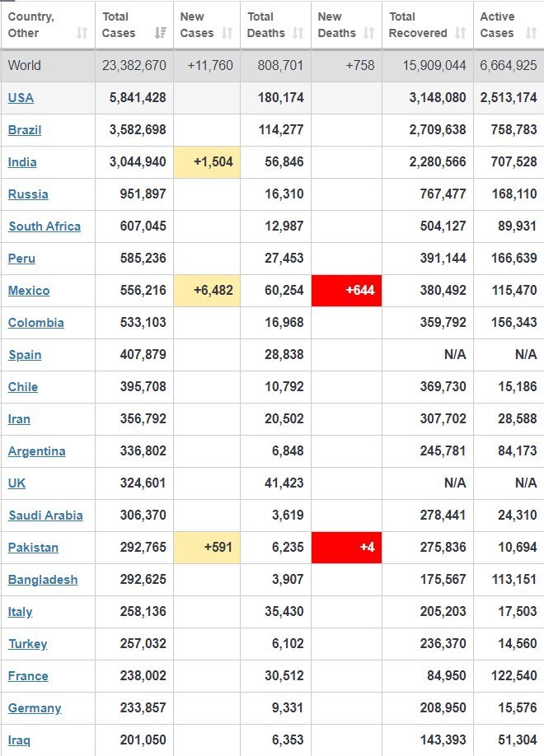Click India's yellow +1,504 new cases cell
The image size is (544, 756).
[207, 162]
